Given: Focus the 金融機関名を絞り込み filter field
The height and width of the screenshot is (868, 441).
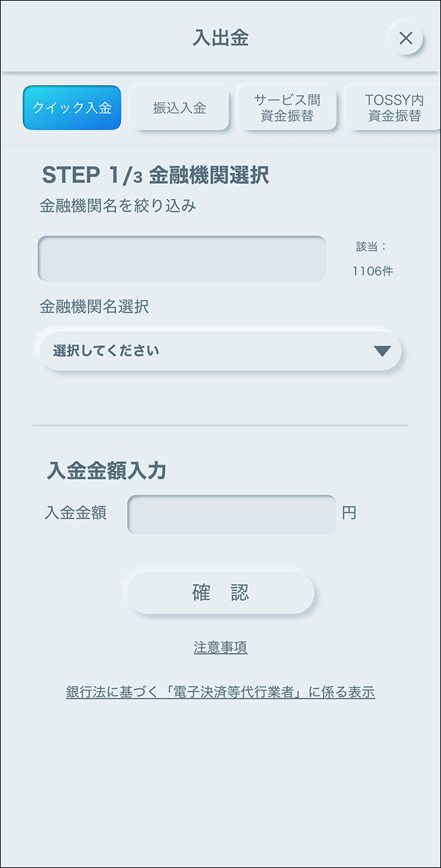Looking at the screenshot, I should point(182,258).
